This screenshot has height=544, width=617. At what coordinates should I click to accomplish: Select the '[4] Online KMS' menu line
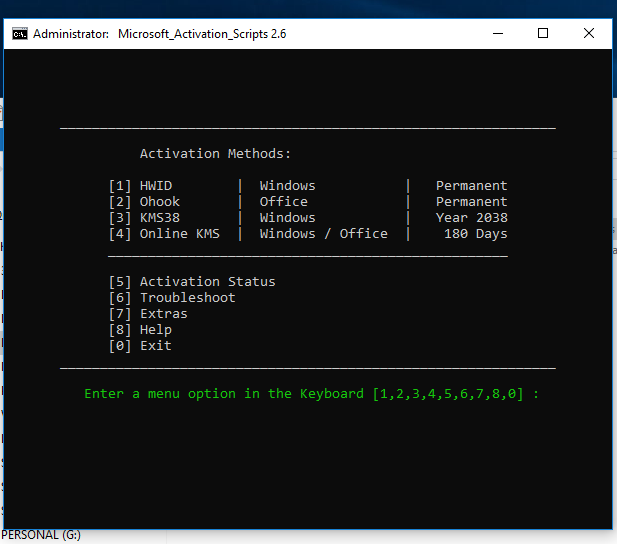(164, 234)
